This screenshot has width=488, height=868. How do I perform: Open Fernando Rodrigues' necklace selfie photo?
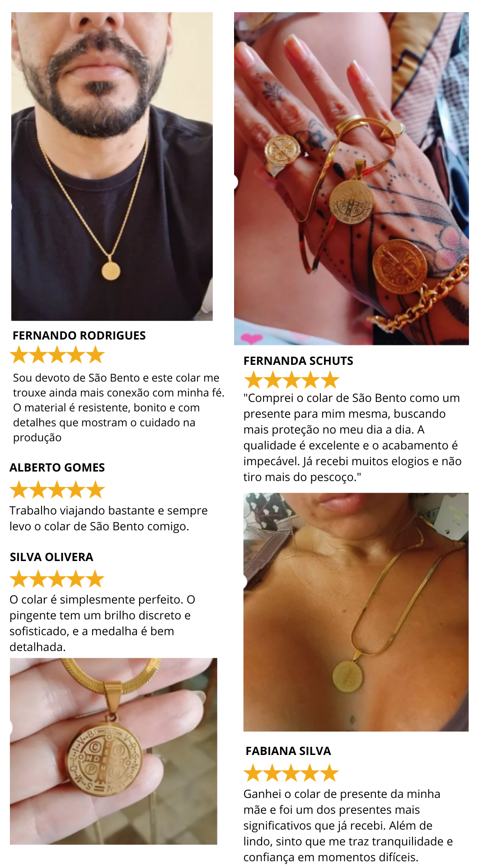[x=112, y=166]
